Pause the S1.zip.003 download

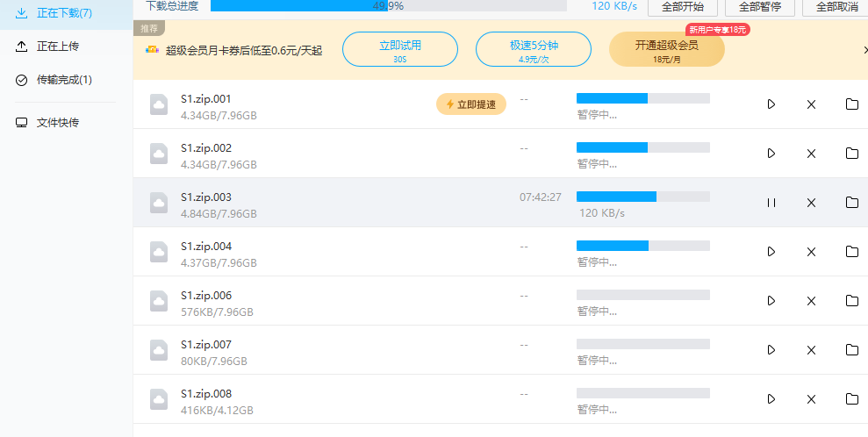click(x=771, y=203)
